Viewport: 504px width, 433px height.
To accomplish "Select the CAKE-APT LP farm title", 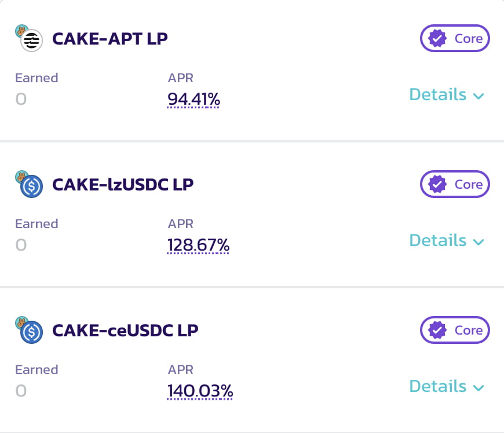I will [109, 39].
